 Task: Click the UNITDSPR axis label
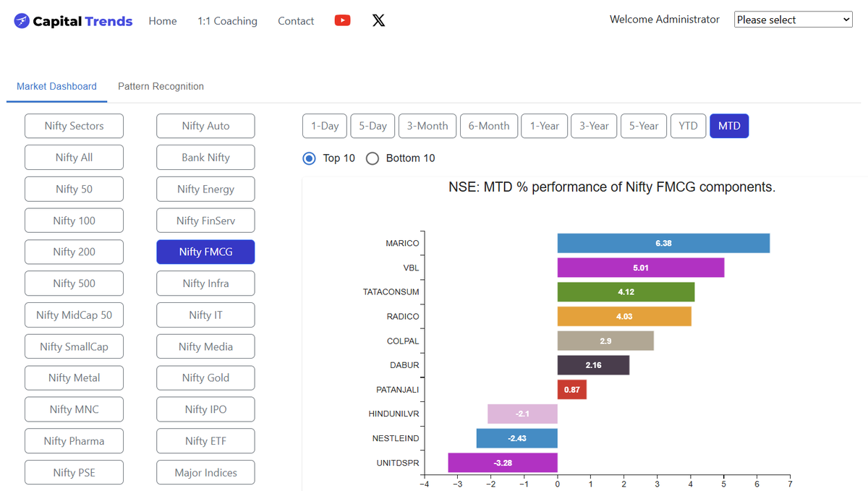397,463
